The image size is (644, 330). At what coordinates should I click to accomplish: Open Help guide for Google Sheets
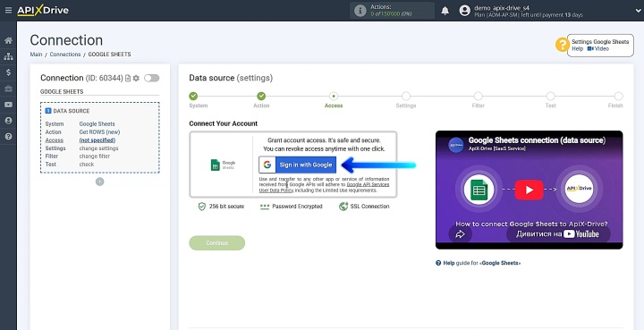(478, 263)
